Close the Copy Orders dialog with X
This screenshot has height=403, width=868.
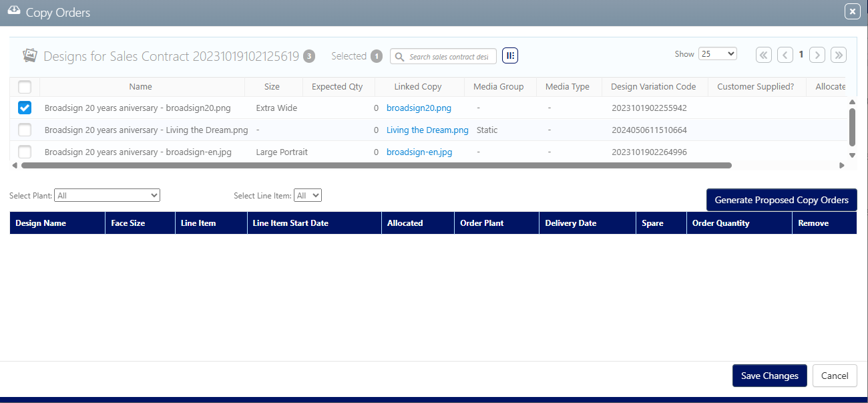[x=852, y=11]
